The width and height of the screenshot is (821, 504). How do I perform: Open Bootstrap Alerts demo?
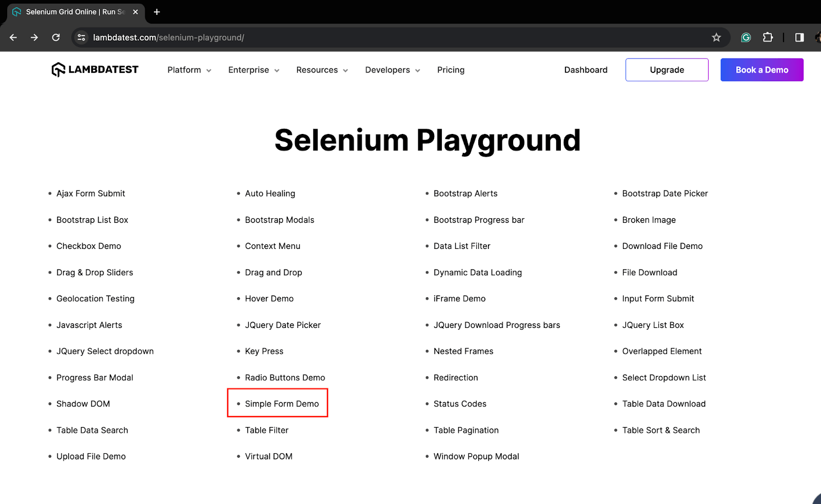click(465, 193)
